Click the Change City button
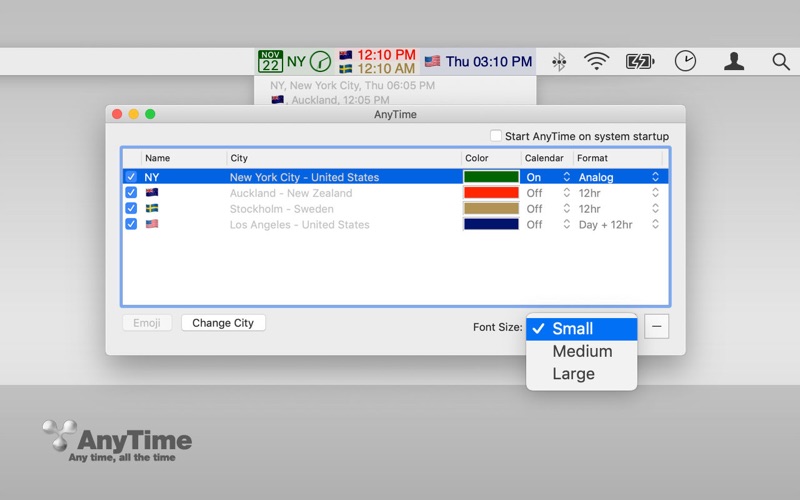 (x=223, y=323)
